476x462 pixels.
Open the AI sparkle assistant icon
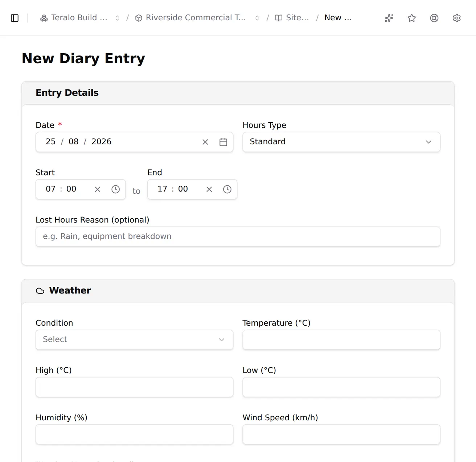click(389, 18)
